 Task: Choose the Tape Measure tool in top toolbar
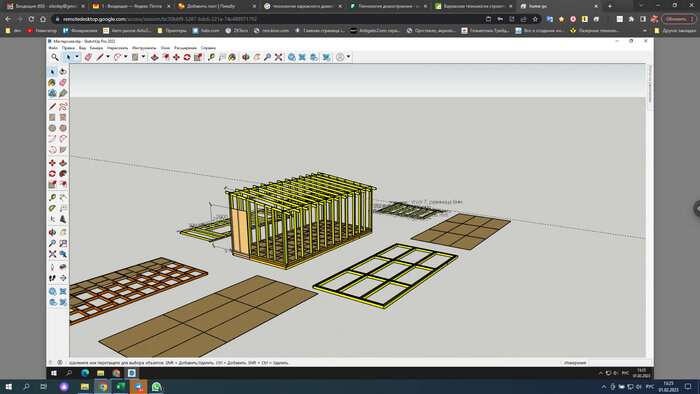click(211, 57)
